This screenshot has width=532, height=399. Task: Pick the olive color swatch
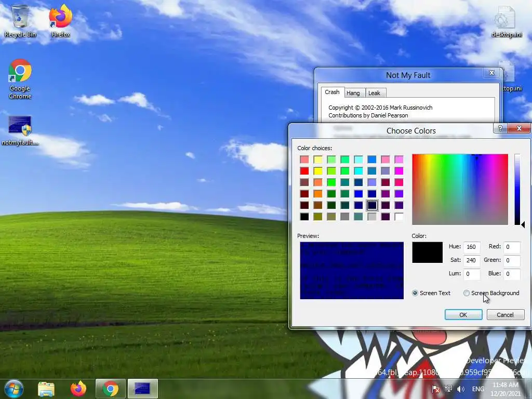tap(318, 217)
